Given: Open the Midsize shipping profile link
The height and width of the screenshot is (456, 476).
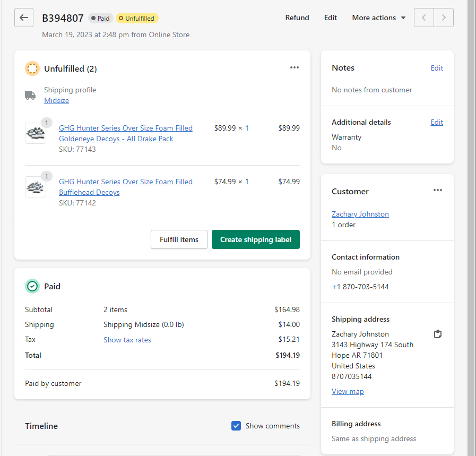Looking at the screenshot, I should point(56,100).
